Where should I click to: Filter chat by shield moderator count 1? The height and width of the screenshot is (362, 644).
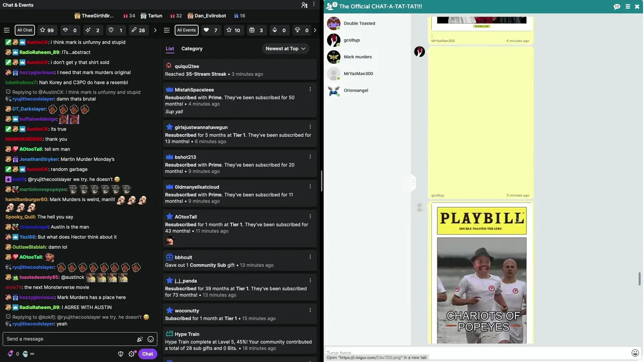116,30
